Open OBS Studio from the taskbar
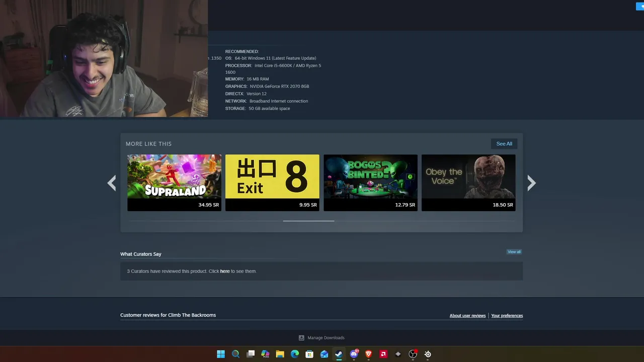Screen dimensions: 644x362 point(413,354)
